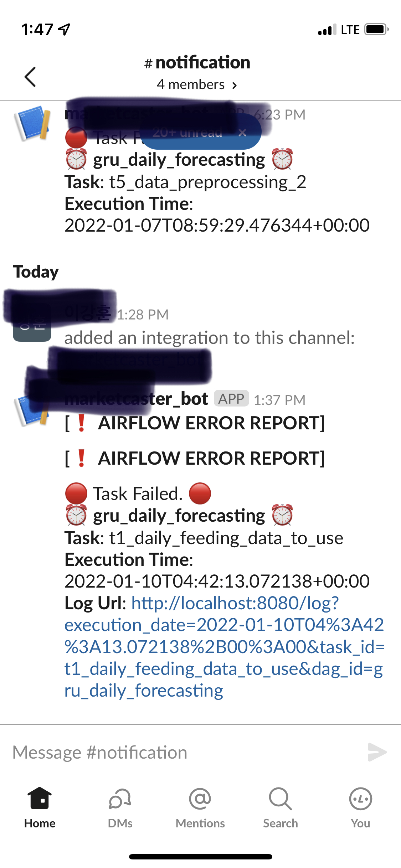Tap the bot avatar on 6:23 PM message
Screen dimensions: 401x868
(x=32, y=123)
